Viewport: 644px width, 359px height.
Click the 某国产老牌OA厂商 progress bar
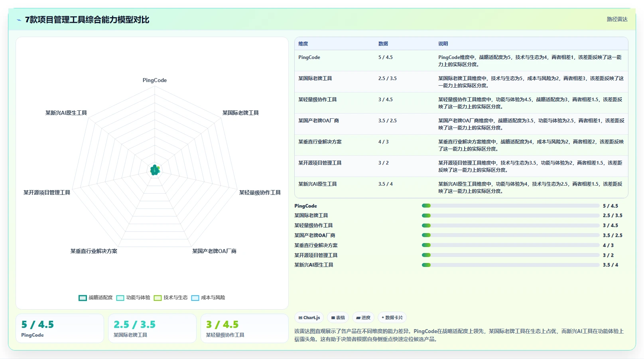click(511, 235)
